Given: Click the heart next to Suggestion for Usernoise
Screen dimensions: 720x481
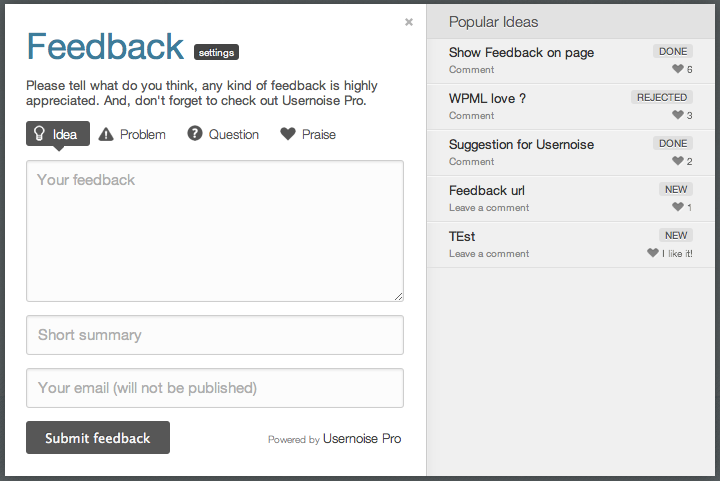Looking at the screenshot, I should (678, 161).
